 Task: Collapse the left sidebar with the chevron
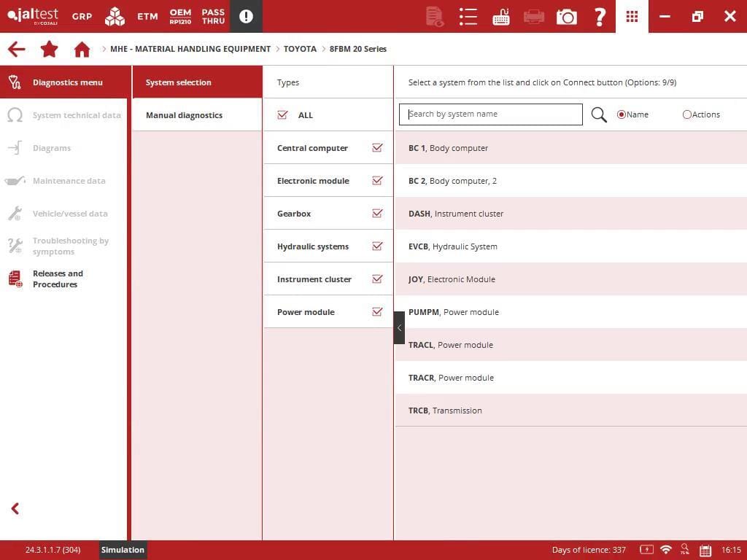pos(15,509)
